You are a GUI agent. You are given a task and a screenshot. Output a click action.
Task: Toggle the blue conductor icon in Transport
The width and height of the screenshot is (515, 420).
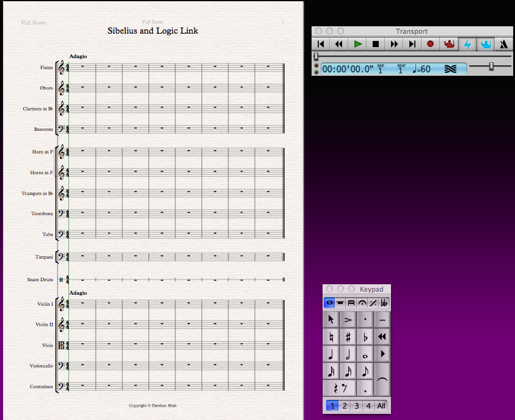coord(486,44)
